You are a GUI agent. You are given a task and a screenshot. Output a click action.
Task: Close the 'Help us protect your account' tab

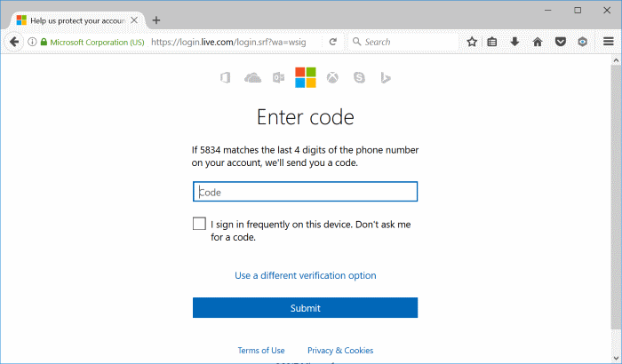(x=134, y=20)
